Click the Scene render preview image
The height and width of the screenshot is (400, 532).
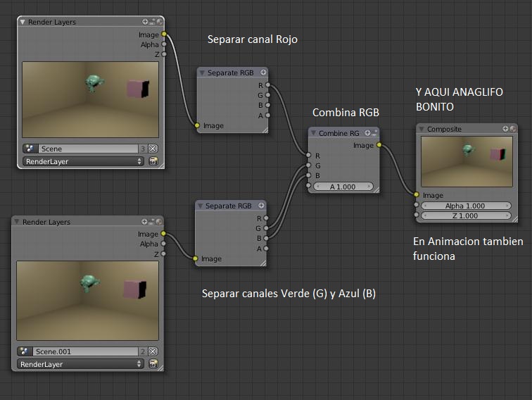(90, 99)
